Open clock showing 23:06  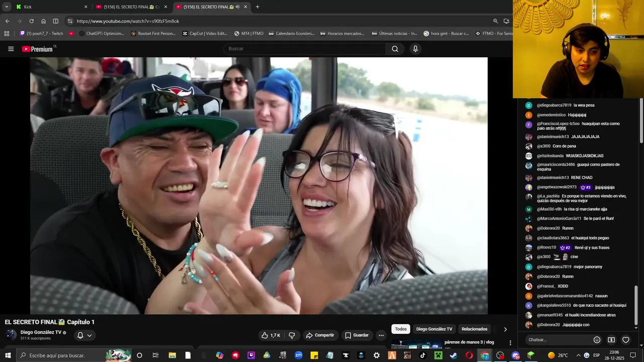point(614,355)
